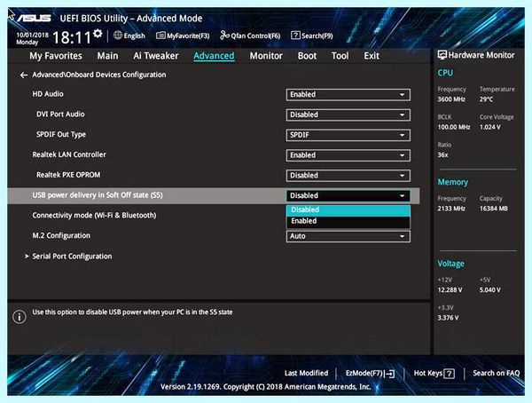Open the SPDIF Out Type dropdown
Viewport: 532px width, 403px height.
pos(348,135)
